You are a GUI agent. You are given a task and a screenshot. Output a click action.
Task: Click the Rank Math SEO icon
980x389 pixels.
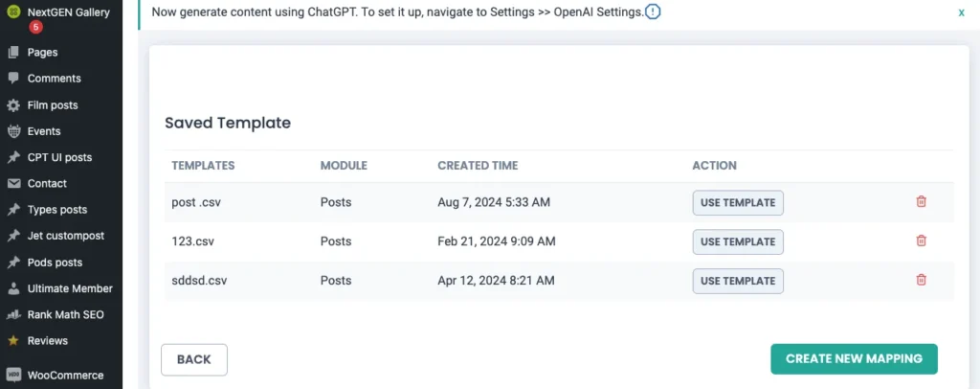click(13, 314)
